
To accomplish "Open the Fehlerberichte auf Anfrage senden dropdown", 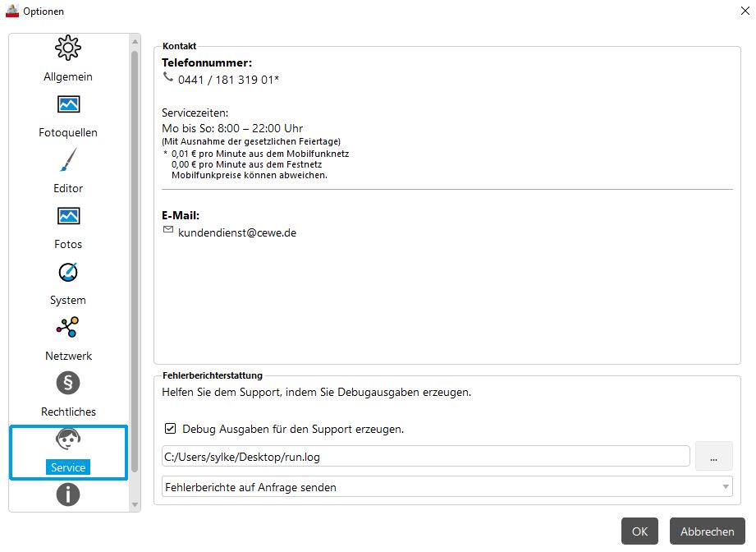I will (447, 487).
